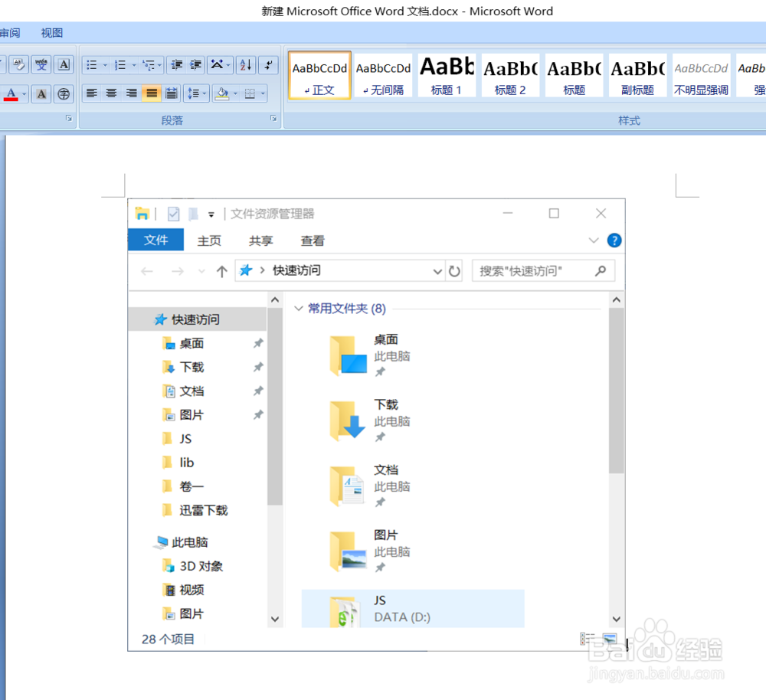Viewport: 766px width, 700px height.
Task: Open the 审阅 ribbon tab
Action: tap(10, 33)
